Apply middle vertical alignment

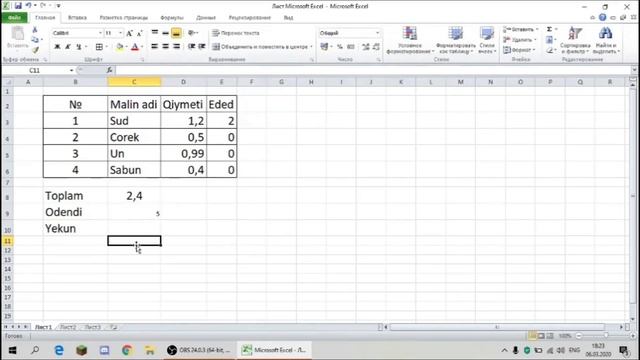tap(165, 33)
